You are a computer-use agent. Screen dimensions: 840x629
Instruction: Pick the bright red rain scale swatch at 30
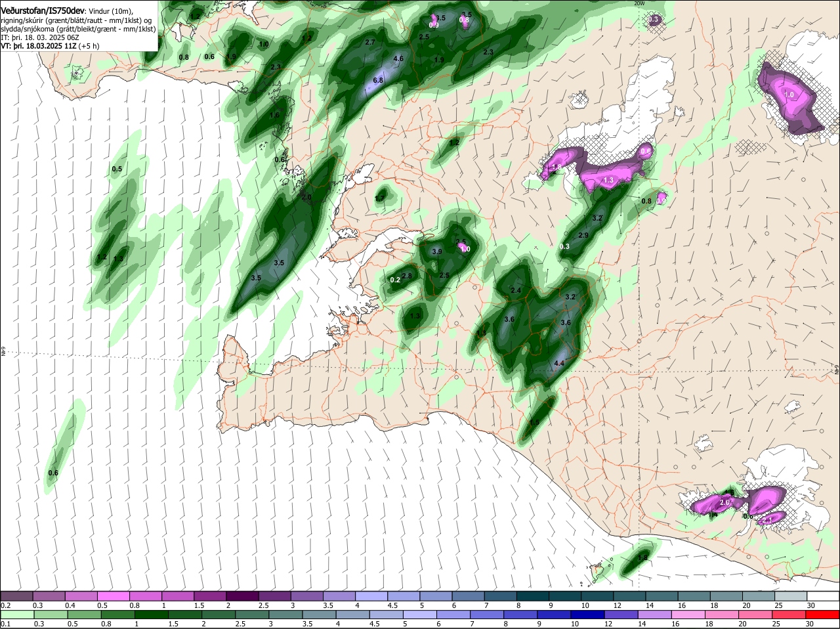(824, 615)
